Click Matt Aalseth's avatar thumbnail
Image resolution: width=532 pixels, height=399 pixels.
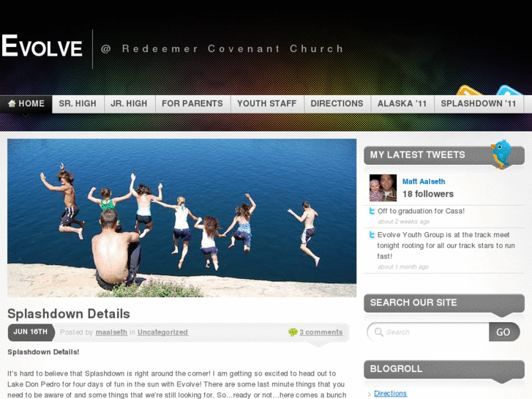click(383, 187)
